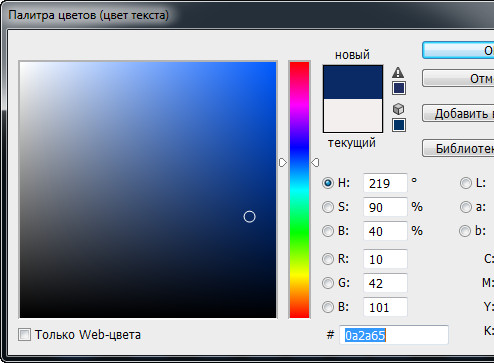Image resolution: width=494 pixels, height=363 pixels.
Task: Click the Палитра цветов title bar
Action: pos(247,15)
